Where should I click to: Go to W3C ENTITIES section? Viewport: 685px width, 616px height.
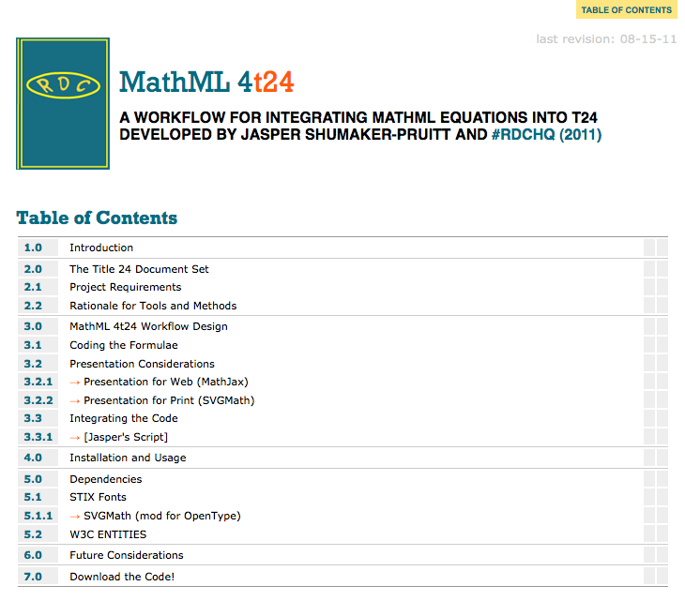(108, 534)
